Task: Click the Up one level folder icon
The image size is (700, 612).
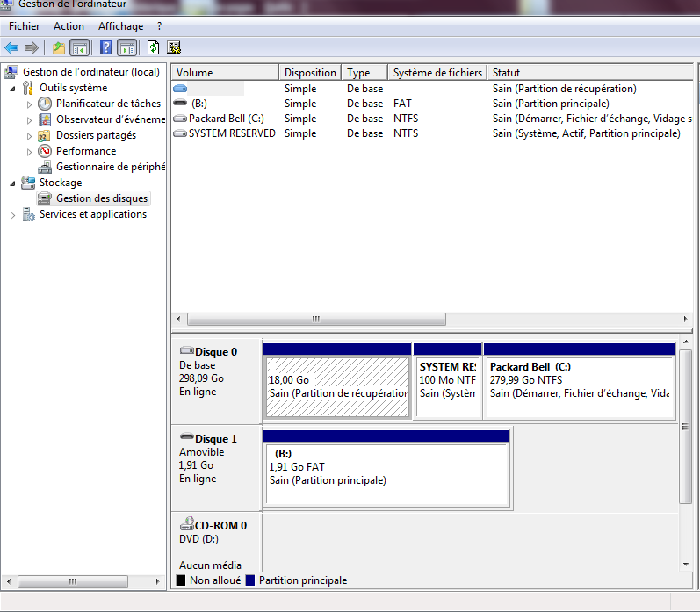Action: (59, 47)
